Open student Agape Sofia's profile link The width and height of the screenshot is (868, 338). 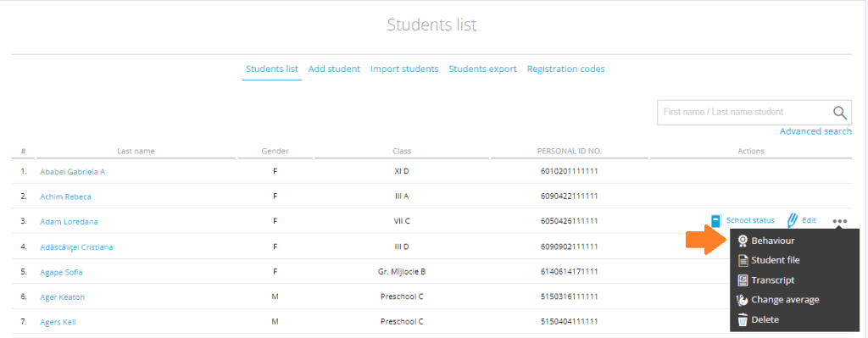pos(61,273)
